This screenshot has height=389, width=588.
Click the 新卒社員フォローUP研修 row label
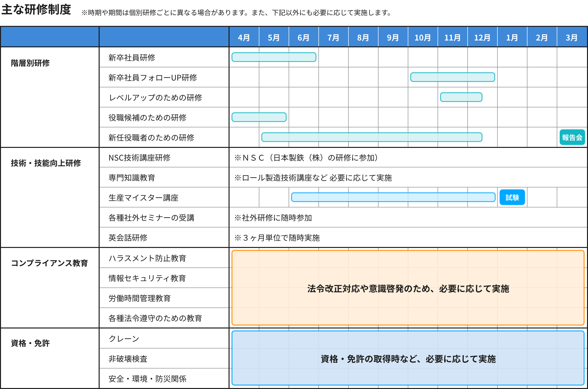tap(153, 77)
